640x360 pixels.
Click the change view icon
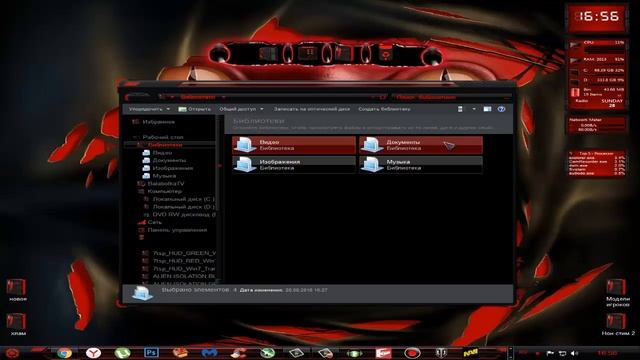pos(460,109)
